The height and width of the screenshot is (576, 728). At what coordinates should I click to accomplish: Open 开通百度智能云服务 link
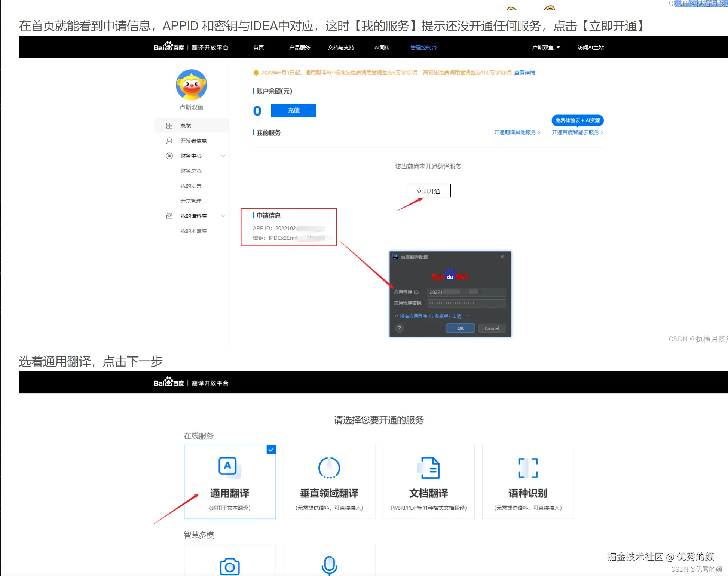click(578, 132)
